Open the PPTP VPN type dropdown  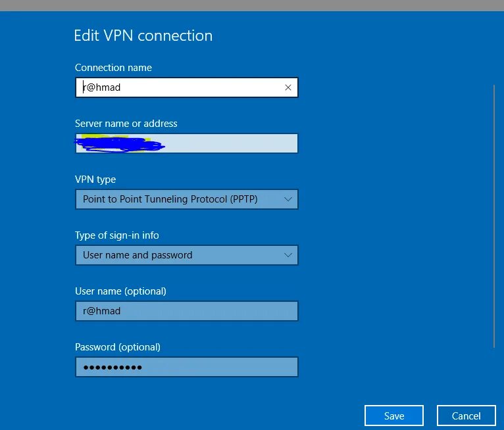pos(186,199)
